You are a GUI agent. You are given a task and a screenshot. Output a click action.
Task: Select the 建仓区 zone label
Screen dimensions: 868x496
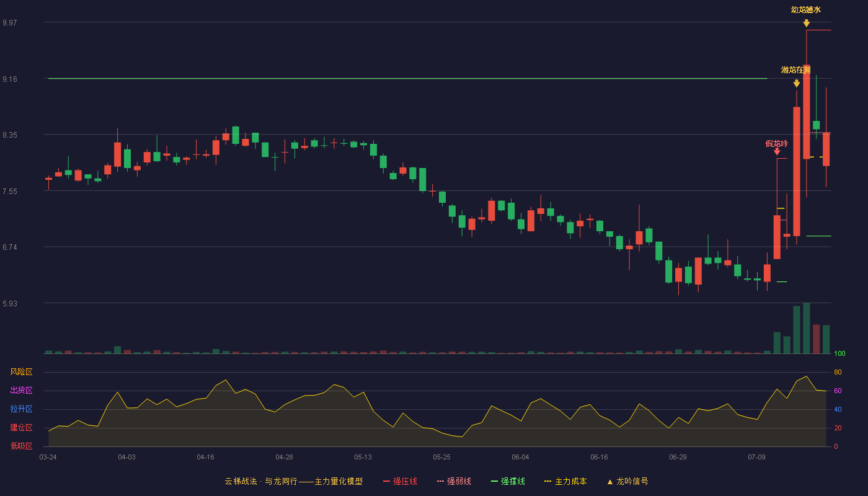[22, 428]
